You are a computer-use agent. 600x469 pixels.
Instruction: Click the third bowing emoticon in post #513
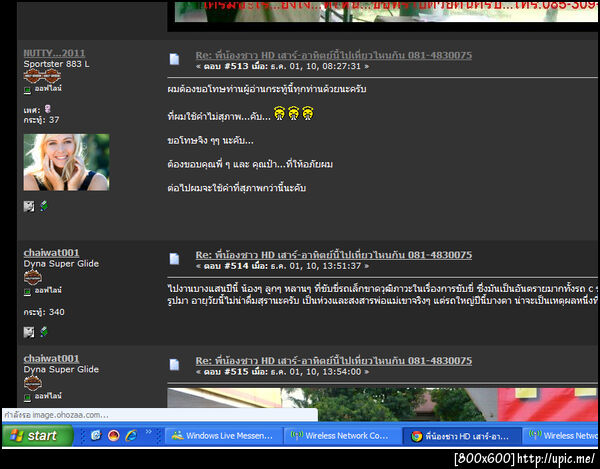[308, 114]
